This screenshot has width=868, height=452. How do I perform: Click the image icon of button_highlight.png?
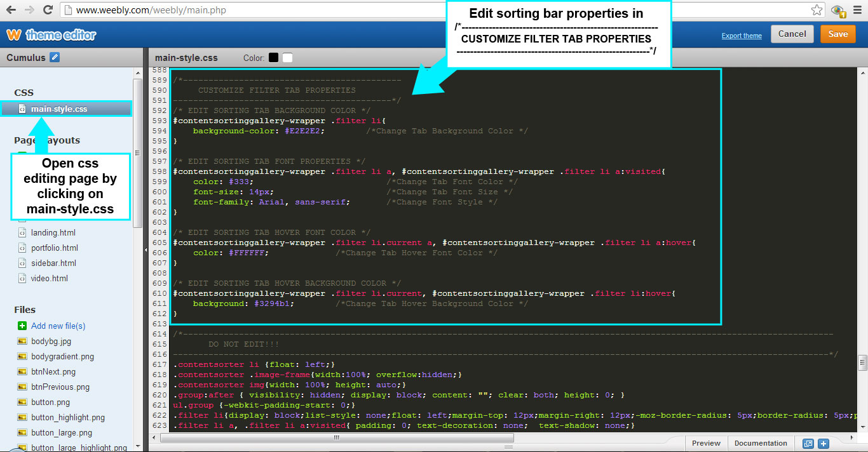tap(22, 418)
